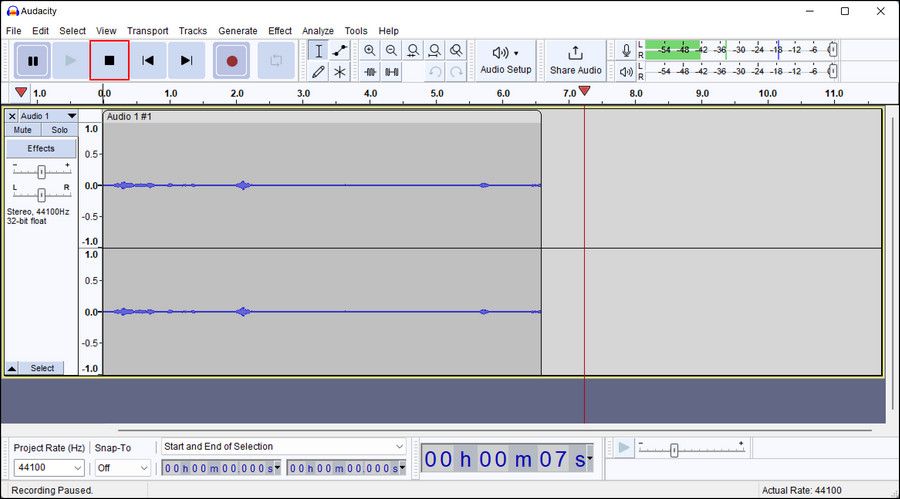Screen dimensions: 900x499
Task: Open the Transport menu
Action: [x=148, y=30]
